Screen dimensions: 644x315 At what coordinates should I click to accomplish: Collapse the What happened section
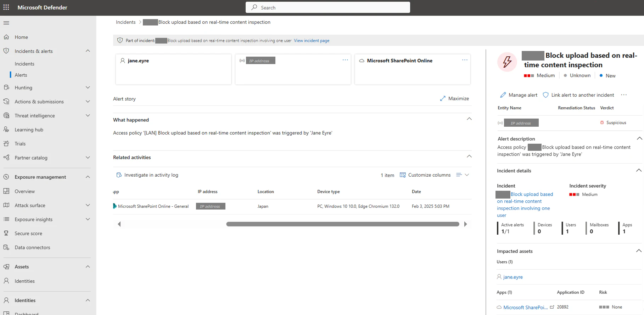[x=469, y=119]
